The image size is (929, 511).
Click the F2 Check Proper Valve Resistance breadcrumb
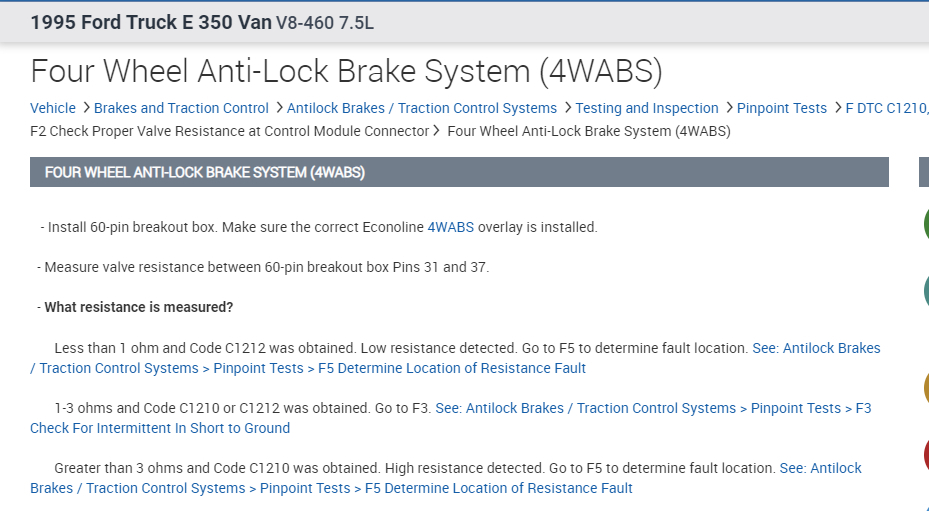pos(229,131)
